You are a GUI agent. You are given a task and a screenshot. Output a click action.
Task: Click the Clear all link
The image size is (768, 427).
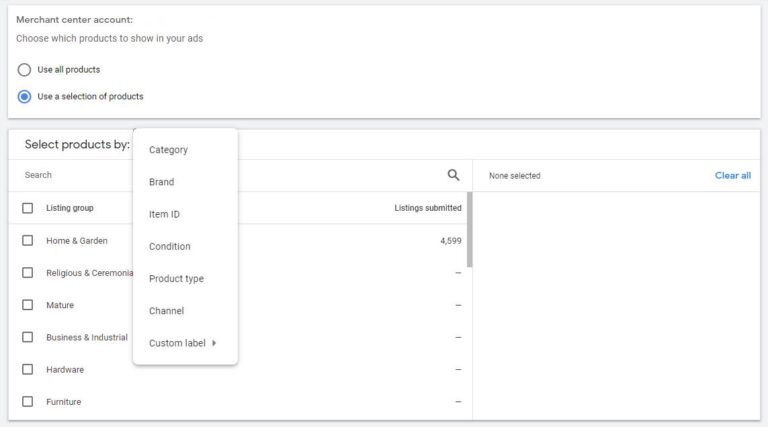pos(733,175)
